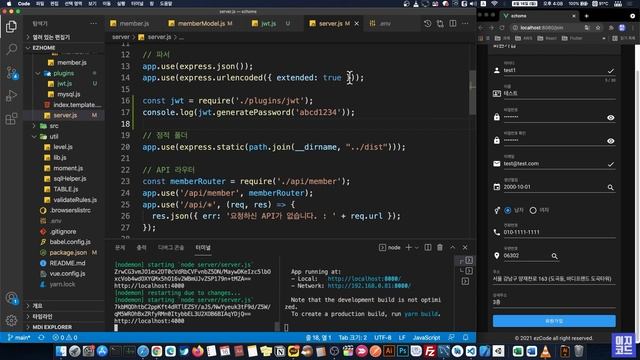Open mysql.js in the file tree

[x=69, y=94]
